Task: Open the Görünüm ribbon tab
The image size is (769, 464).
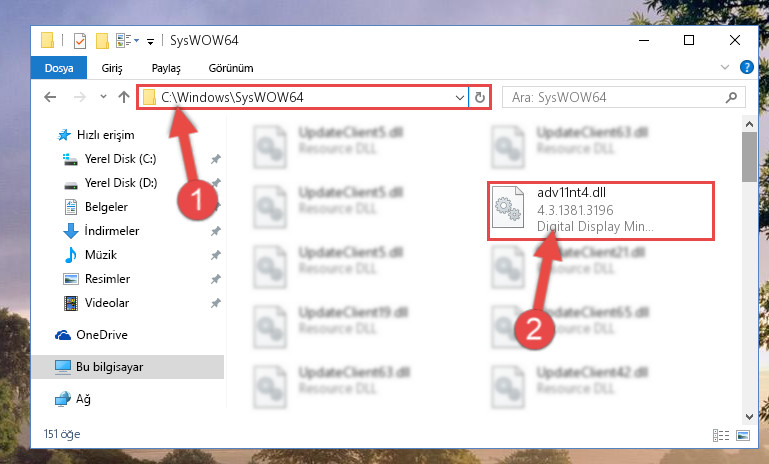Action: pos(231,68)
